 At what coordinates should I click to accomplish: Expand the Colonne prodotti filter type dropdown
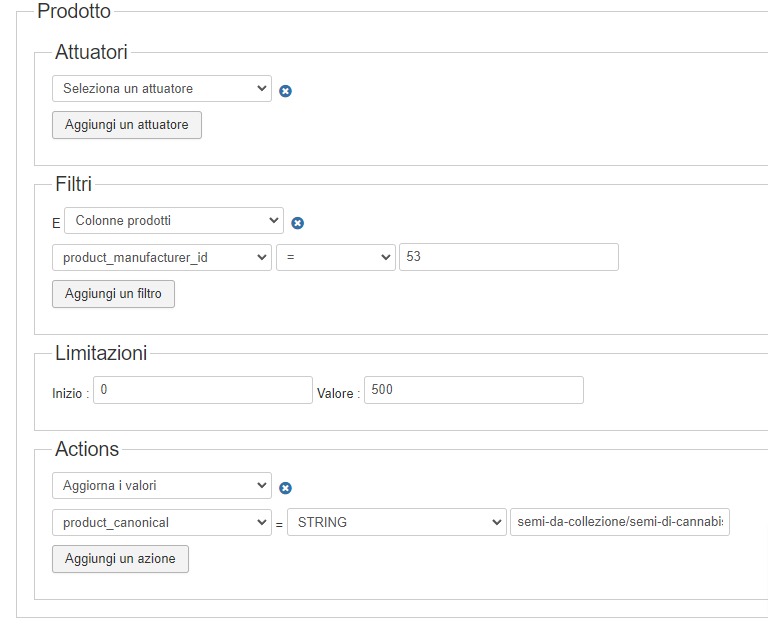(173, 220)
